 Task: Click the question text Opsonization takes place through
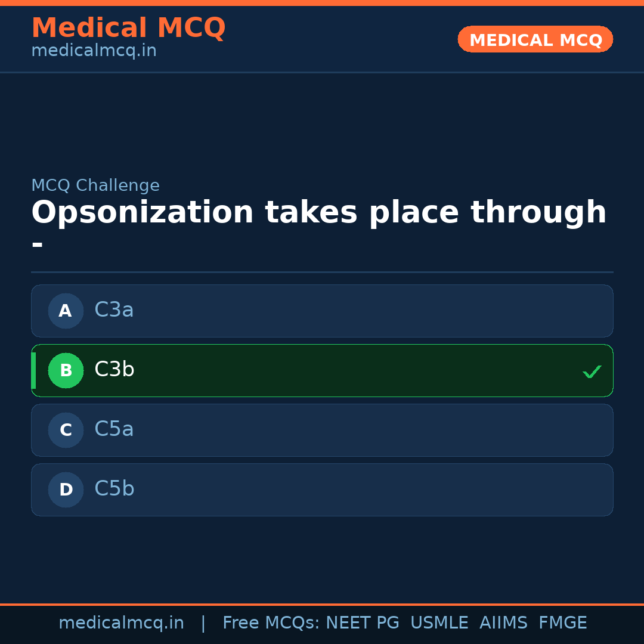(318, 212)
